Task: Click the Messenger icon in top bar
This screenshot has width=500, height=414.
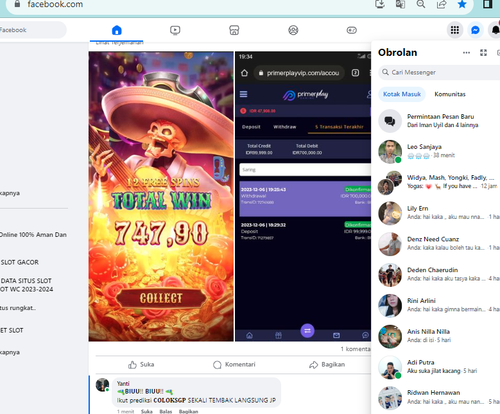Action: click(x=475, y=30)
